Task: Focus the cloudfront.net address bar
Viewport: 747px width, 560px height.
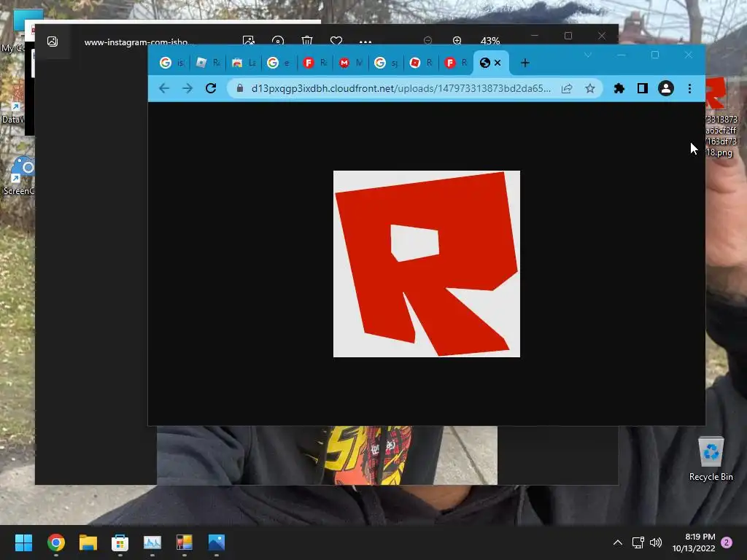Action: (x=400, y=88)
